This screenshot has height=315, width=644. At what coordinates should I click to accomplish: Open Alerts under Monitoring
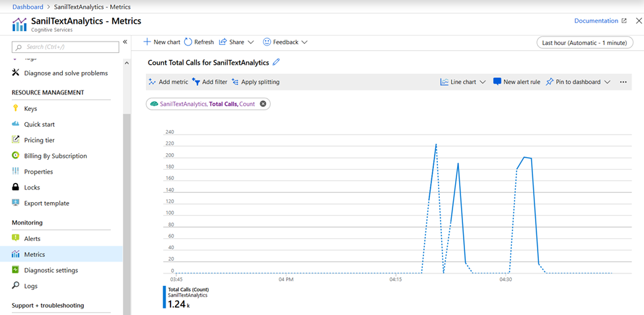(x=32, y=238)
